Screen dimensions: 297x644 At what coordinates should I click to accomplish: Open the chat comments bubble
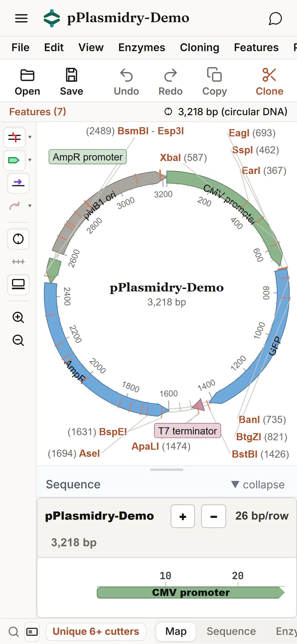(x=275, y=19)
